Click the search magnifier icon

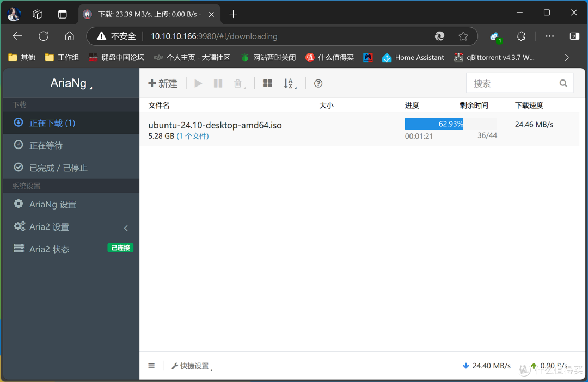pyautogui.click(x=563, y=83)
